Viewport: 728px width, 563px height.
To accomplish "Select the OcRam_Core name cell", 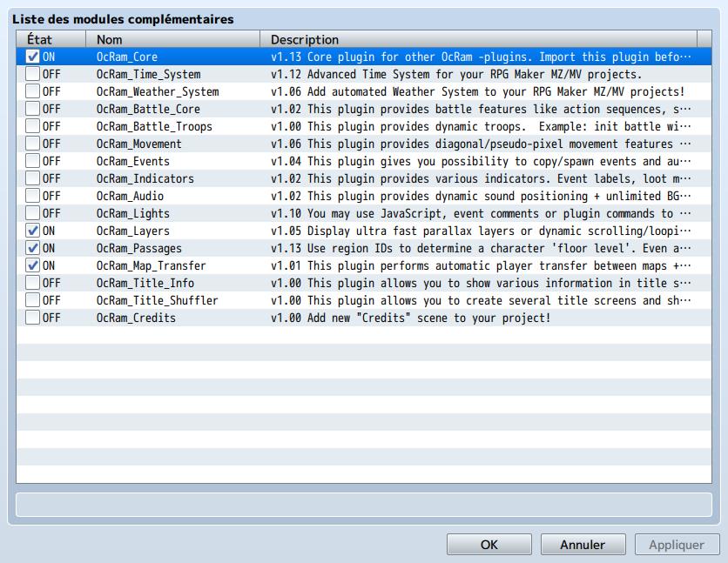I will click(127, 57).
